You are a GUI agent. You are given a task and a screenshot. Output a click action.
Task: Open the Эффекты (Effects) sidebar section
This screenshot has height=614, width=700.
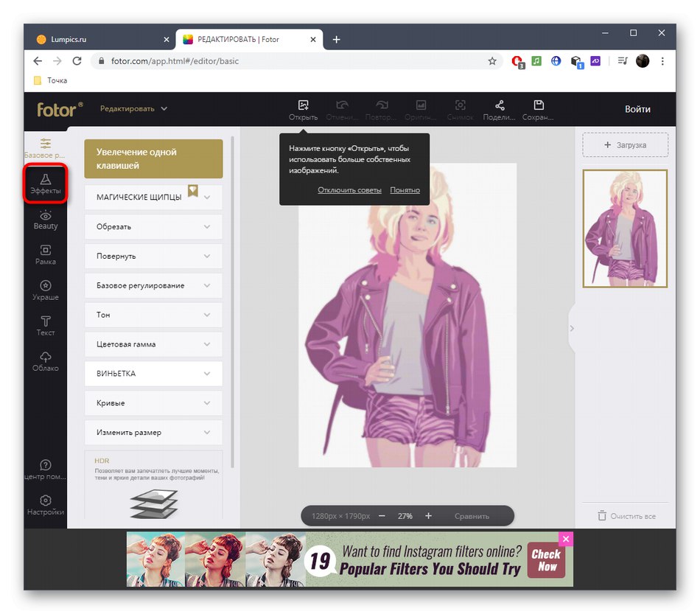click(x=45, y=184)
